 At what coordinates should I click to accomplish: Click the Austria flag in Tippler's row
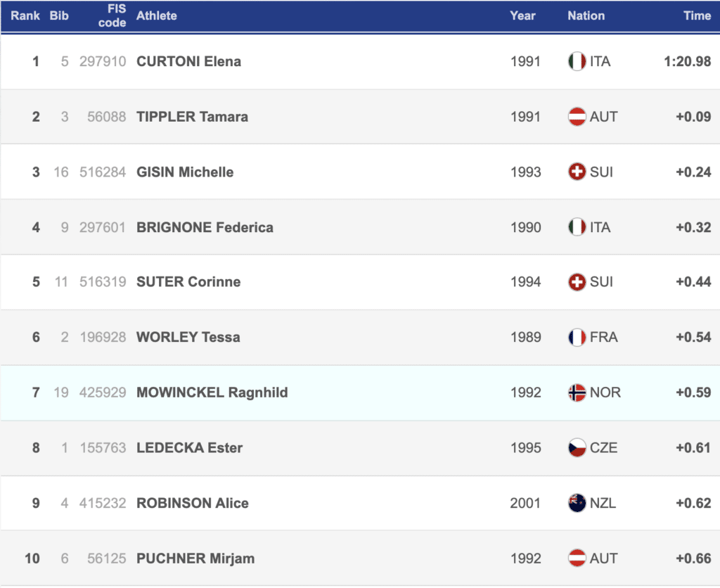(577, 117)
